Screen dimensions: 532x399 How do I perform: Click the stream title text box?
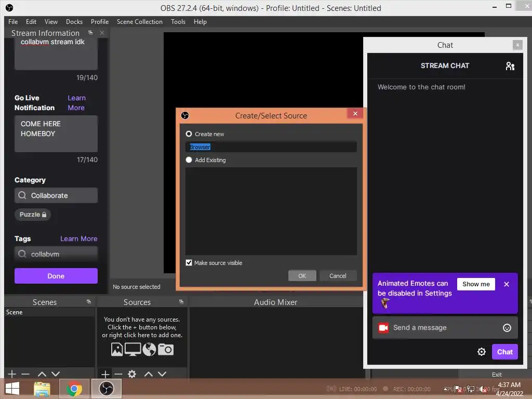(56, 54)
